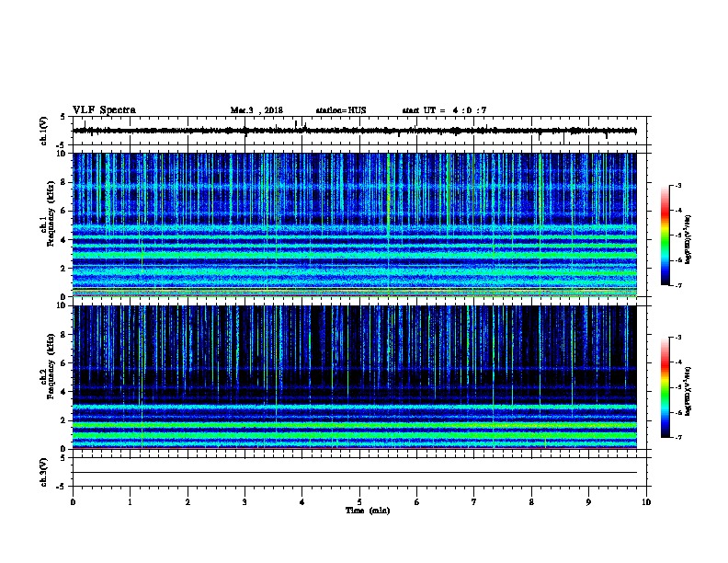The height and width of the screenshot is (563, 728).
Task: Click time axis tick label "2"
Action: (188, 502)
